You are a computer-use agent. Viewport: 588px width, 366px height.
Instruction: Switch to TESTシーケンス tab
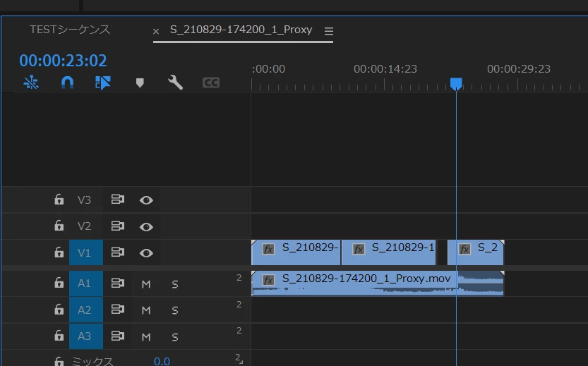click(x=70, y=30)
